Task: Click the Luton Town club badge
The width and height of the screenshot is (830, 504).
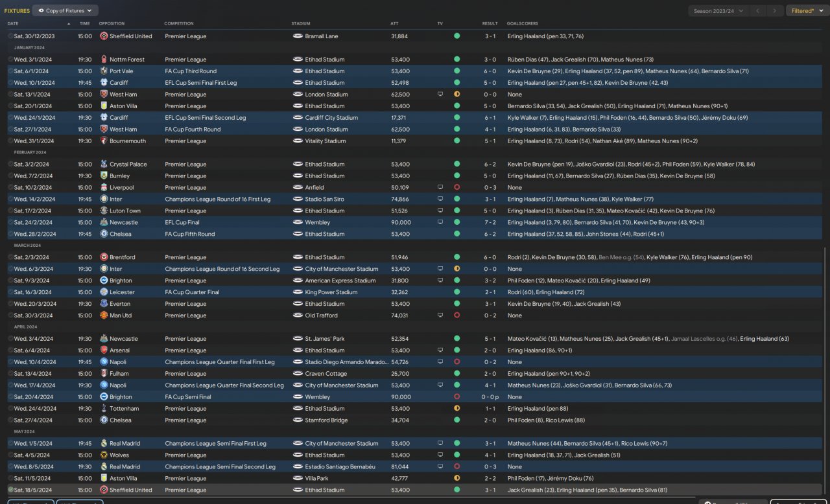Action: click(104, 211)
